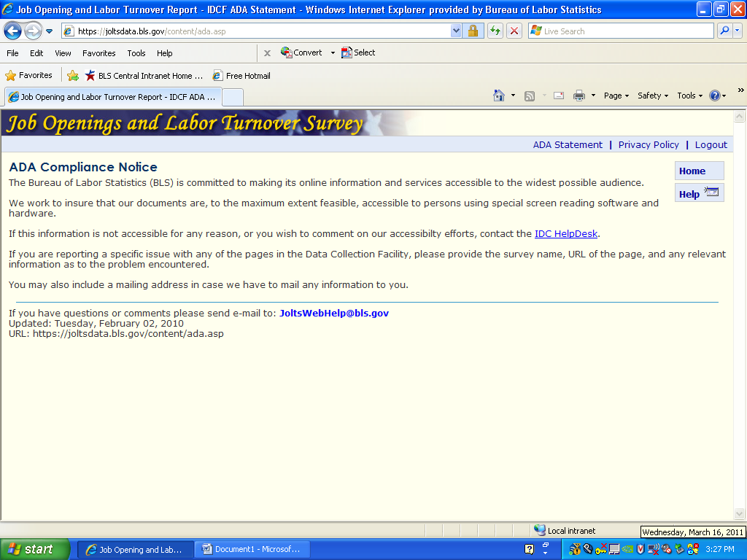Select the Job Opening and Labor Turnover tab

113,97
